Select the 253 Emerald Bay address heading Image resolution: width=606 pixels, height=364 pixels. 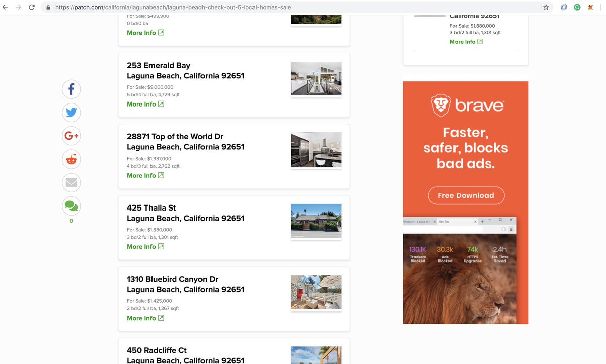coord(186,71)
